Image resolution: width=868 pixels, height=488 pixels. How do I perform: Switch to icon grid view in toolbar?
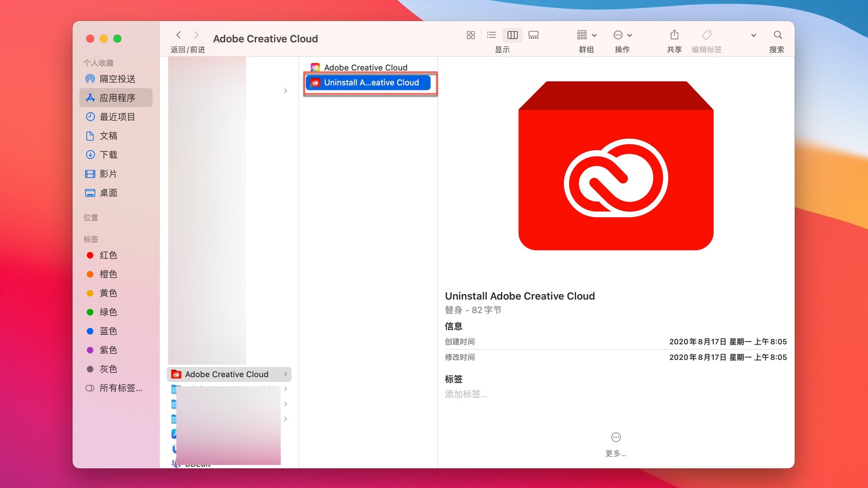click(470, 35)
